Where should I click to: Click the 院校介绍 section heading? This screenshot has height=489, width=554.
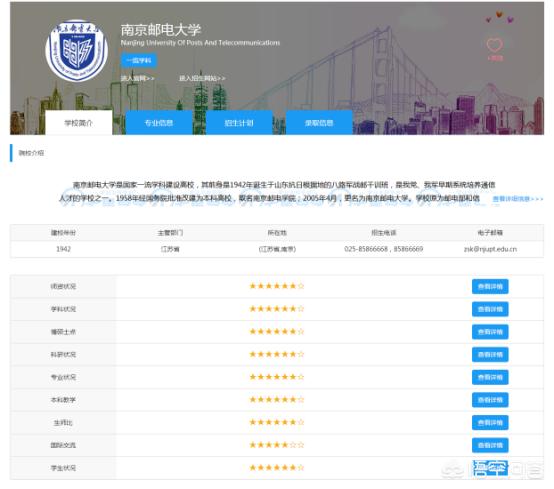[x=31, y=153]
